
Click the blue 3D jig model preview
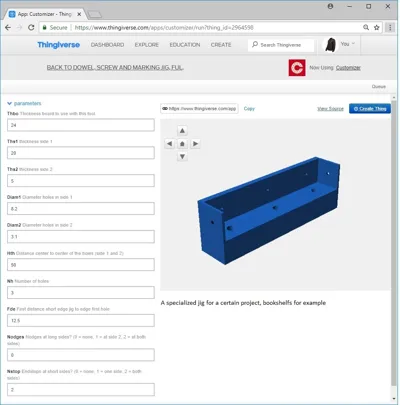point(269,211)
